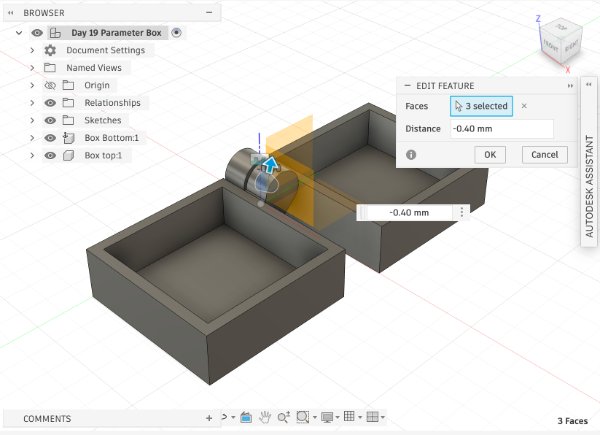
Task: Collapse Autodesk Assistant panel arrows
Action: coord(589,84)
